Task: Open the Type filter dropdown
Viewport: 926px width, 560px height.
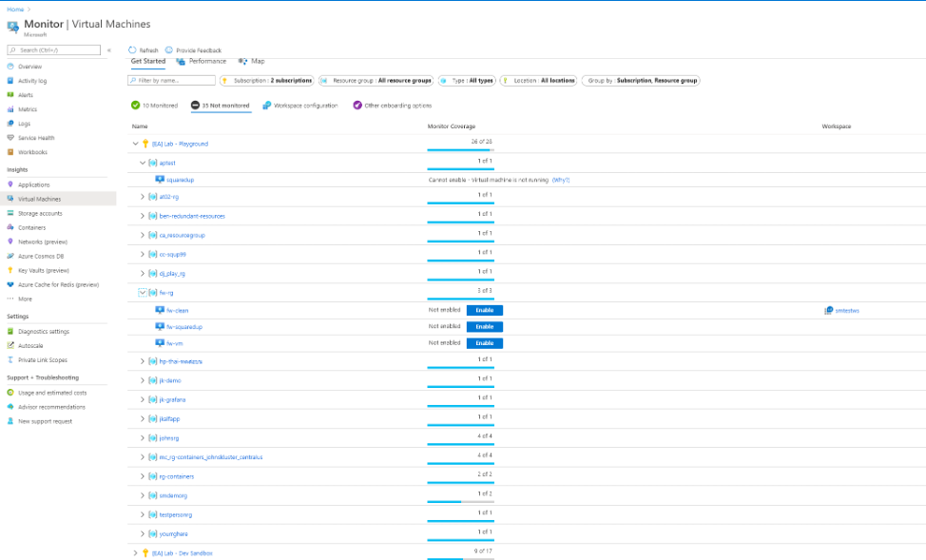Action: (x=467, y=80)
